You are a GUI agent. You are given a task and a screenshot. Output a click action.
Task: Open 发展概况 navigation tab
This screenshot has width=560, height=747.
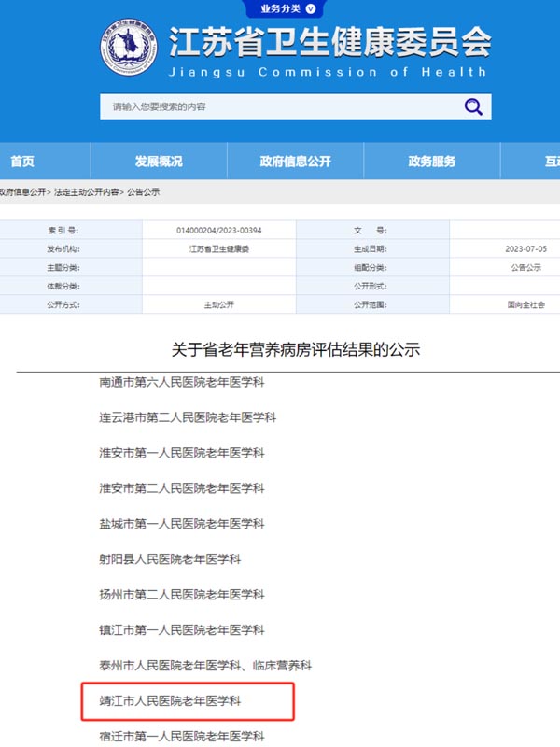click(x=159, y=161)
